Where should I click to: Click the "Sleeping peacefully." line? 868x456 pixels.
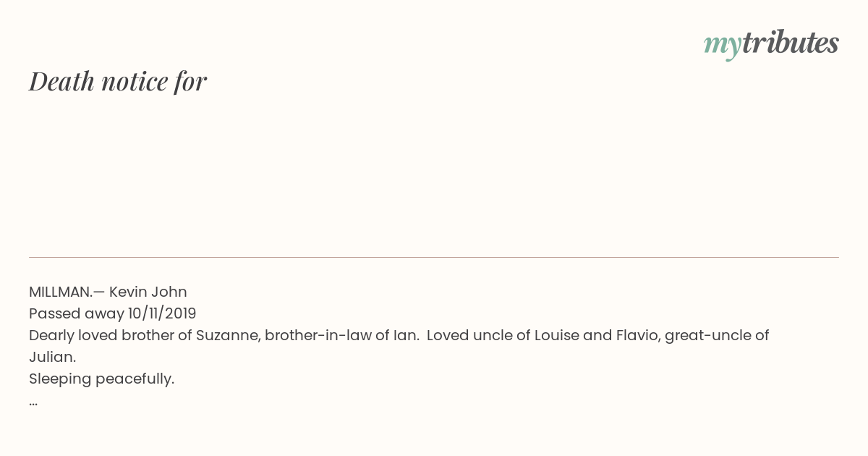click(x=101, y=379)
